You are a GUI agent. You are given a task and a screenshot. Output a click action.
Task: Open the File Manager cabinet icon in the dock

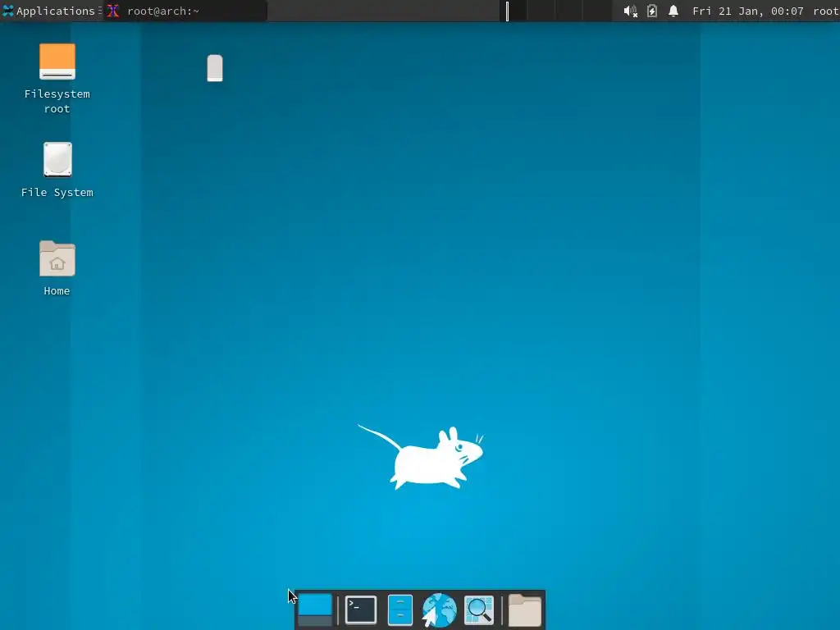click(400, 609)
